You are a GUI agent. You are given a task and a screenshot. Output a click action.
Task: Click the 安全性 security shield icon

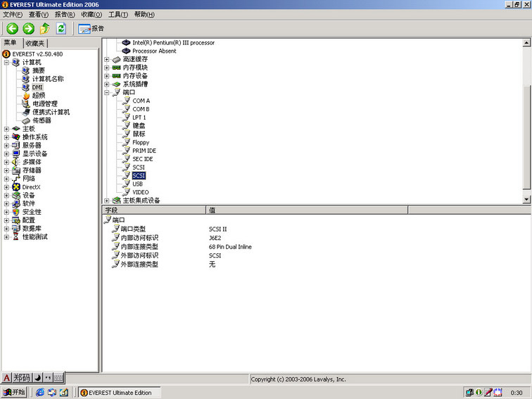(16, 212)
